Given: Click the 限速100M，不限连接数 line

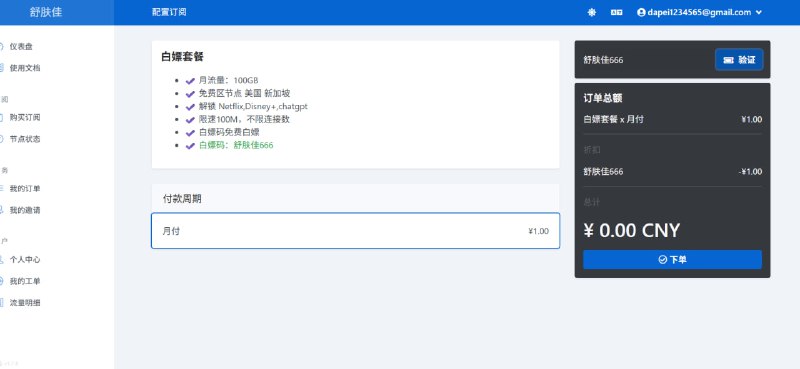Looking at the screenshot, I should click(x=244, y=119).
